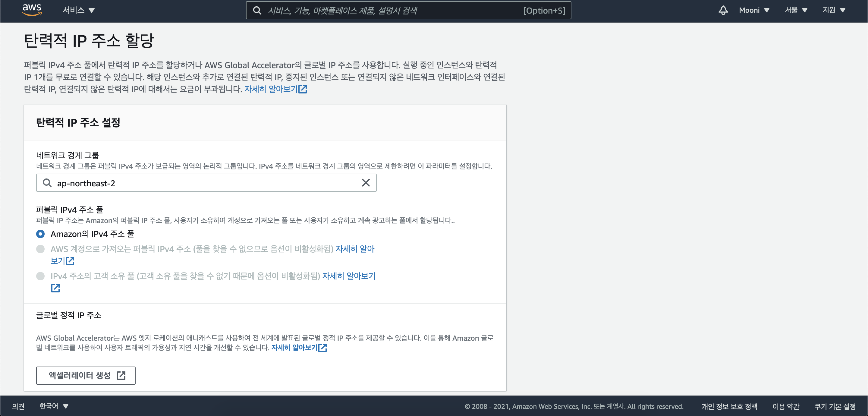The height and width of the screenshot is (416, 868).
Task: Click the 퍼블릭 IPv4 주소 풀 section label
Action: click(x=70, y=210)
